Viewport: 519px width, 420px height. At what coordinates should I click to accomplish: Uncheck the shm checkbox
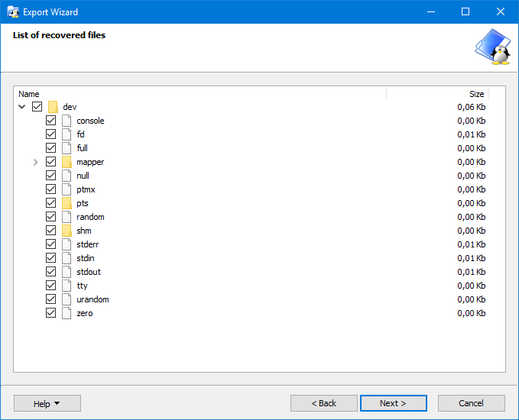50,230
